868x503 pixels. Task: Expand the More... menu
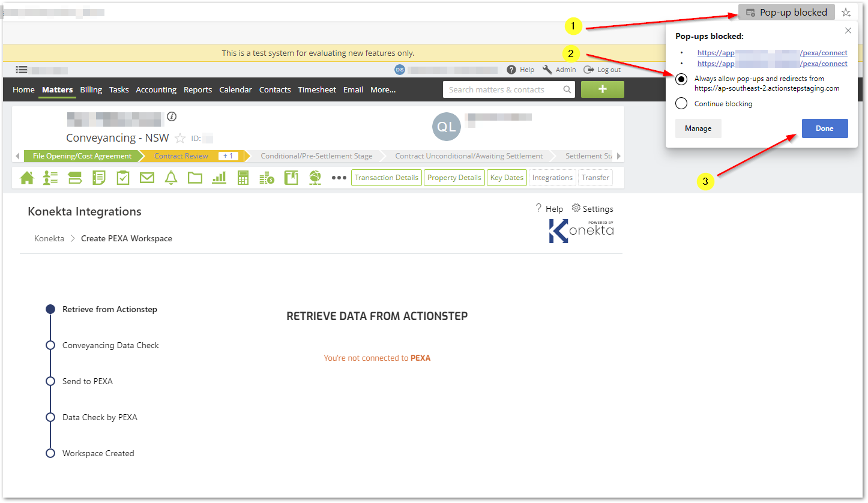pos(383,89)
